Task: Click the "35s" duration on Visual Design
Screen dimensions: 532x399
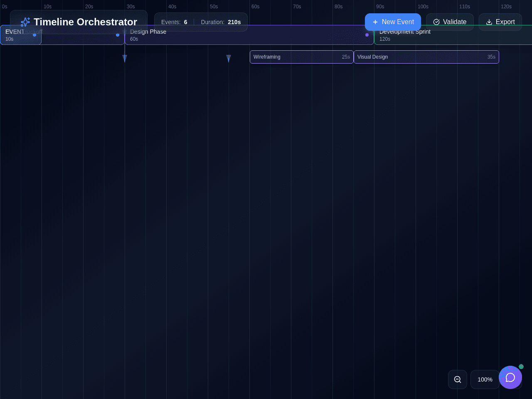Action: [x=491, y=57]
